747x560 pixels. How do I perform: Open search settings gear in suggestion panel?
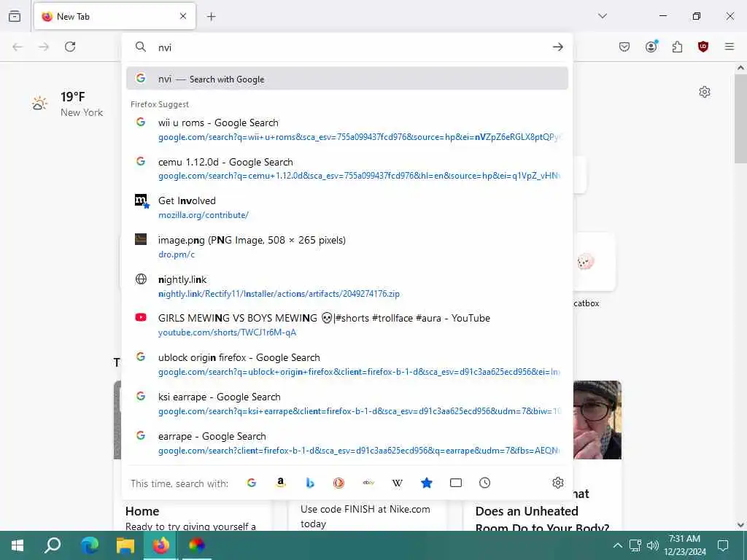558,483
